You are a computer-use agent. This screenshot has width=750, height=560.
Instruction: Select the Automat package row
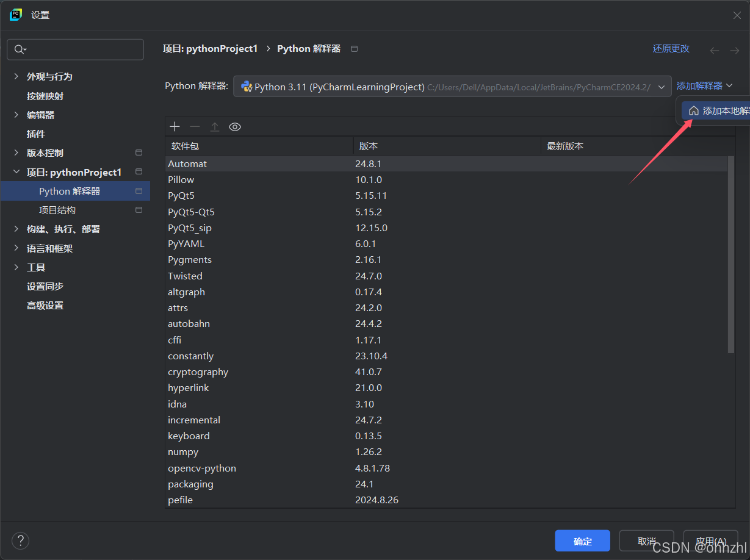(x=446, y=163)
